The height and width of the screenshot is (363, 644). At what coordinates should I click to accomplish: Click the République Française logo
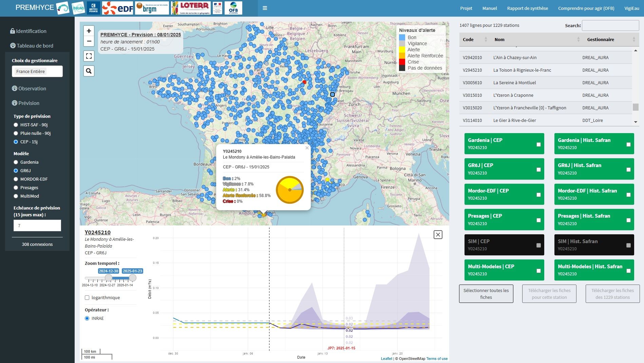pos(217,8)
